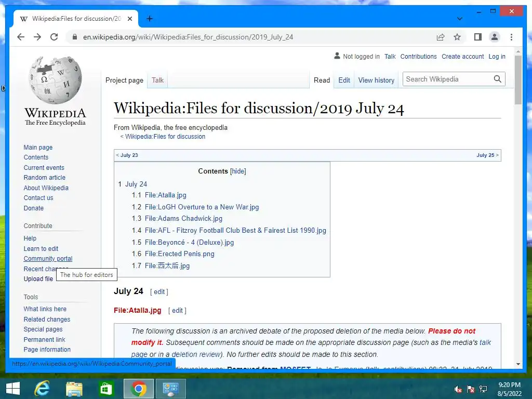The height and width of the screenshot is (399, 532).
Task: Switch to the Project page tab
Action: tap(124, 80)
